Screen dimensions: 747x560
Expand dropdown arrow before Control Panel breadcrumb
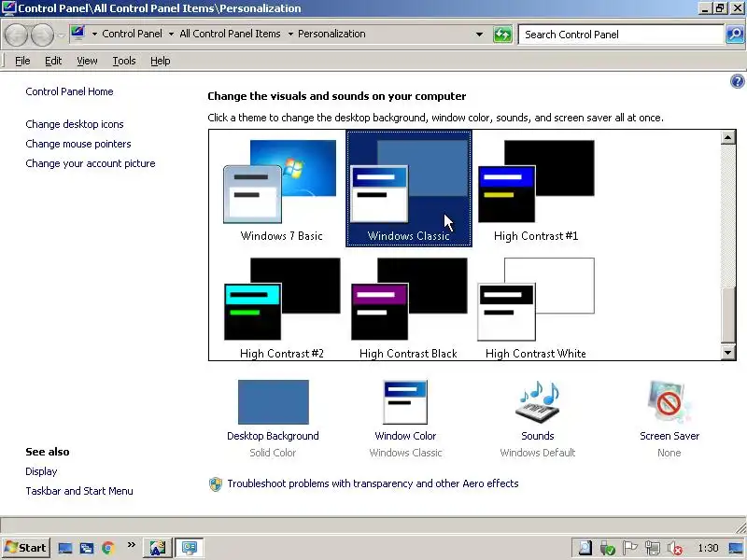pos(94,35)
